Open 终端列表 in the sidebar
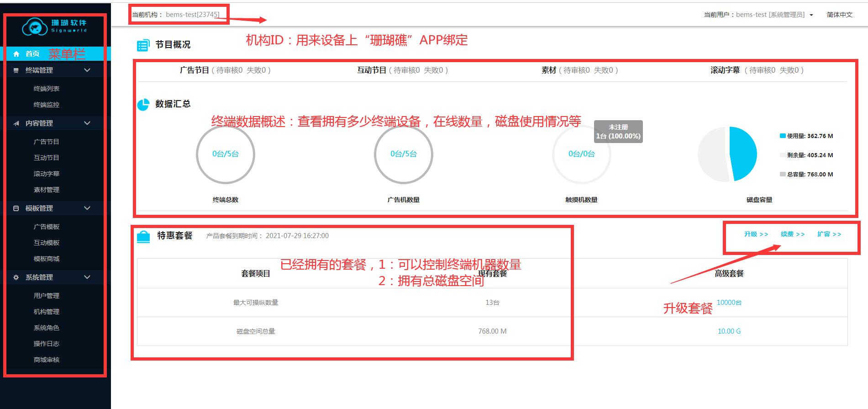Image resolution: width=868 pixels, height=409 pixels. pyautogui.click(x=47, y=89)
